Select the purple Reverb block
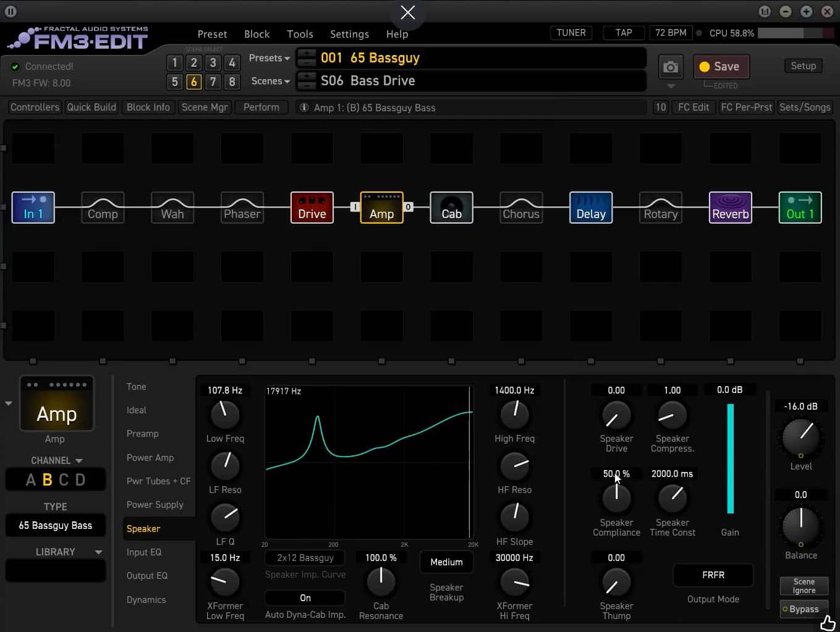Viewport: 840px width, 632px height. click(731, 207)
